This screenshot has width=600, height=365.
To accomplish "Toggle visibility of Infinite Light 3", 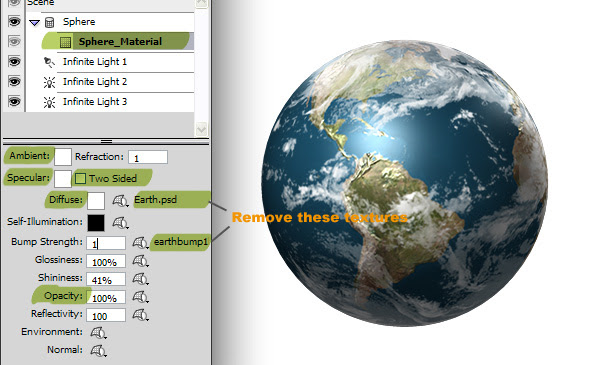I will 14,101.
